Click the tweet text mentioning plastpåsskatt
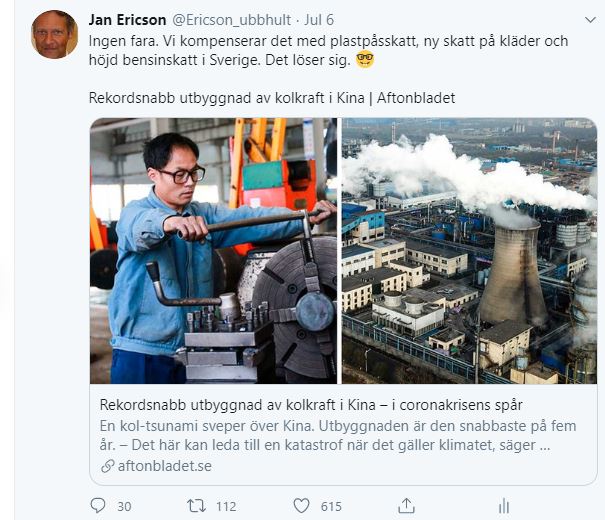The width and height of the screenshot is (605, 520). (x=328, y=51)
